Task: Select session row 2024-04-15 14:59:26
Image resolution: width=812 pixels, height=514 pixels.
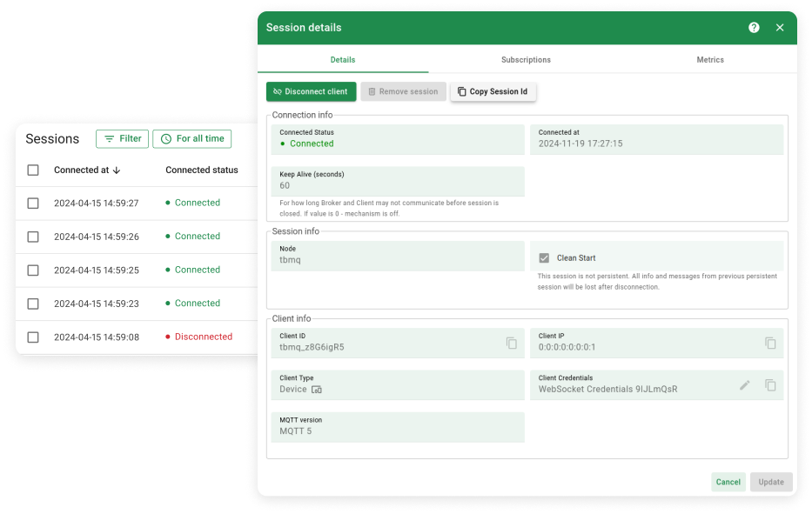Action: point(33,237)
